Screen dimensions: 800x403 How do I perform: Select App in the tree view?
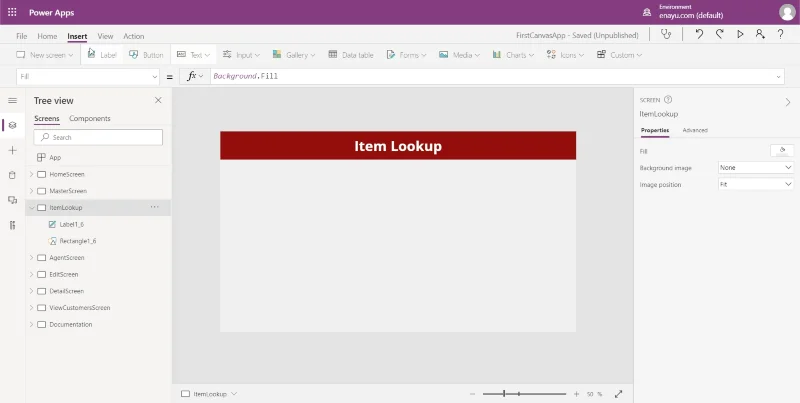tap(55, 158)
